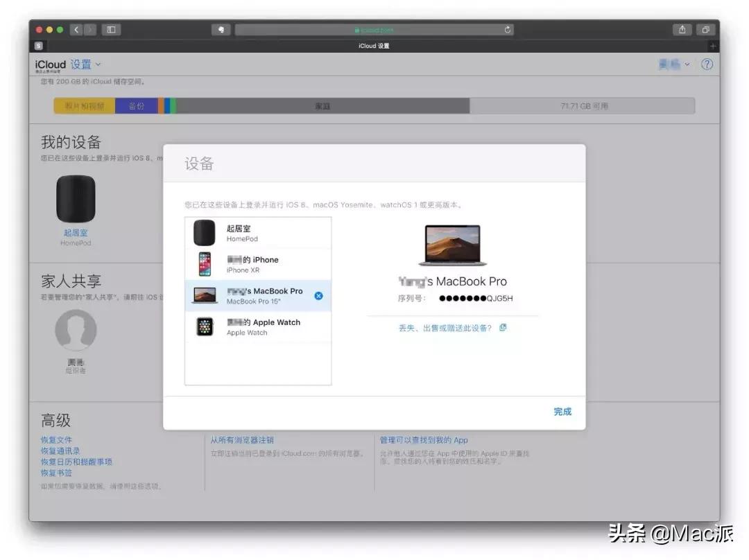The image size is (749, 560).
Task: Click the 恢复文件 link under 高级
Action: tap(57, 439)
